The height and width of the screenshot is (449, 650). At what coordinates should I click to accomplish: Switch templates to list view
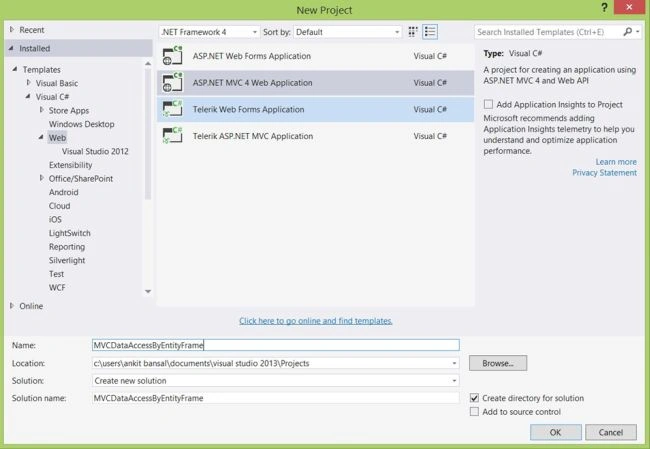pos(430,32)
